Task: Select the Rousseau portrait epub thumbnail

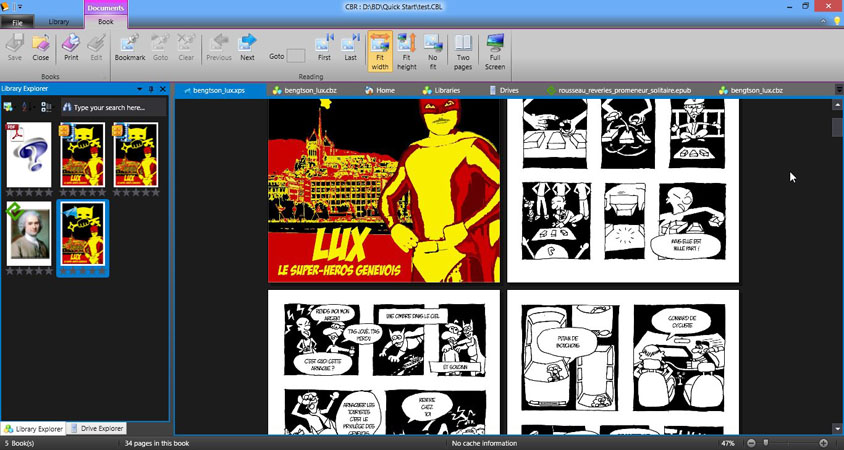Action: [29, 234]
